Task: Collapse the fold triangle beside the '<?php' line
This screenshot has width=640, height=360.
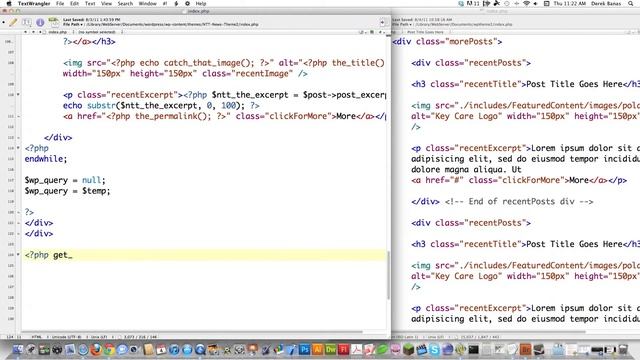Action: pos(18,148)
